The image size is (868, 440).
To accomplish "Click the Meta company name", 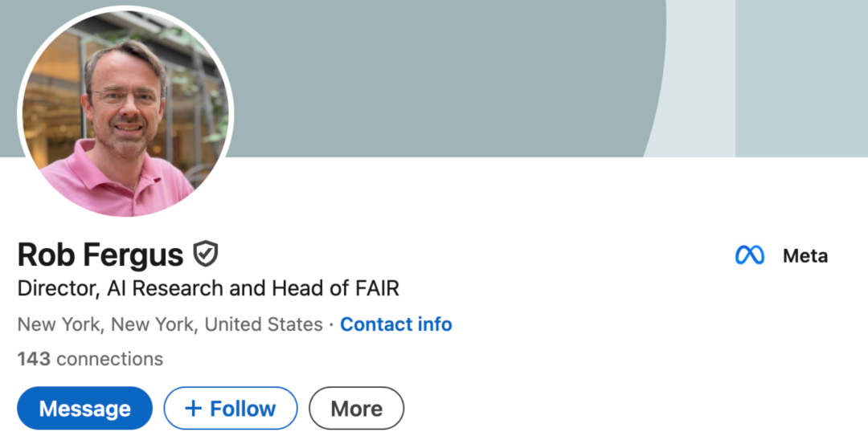I will (805, 255).
